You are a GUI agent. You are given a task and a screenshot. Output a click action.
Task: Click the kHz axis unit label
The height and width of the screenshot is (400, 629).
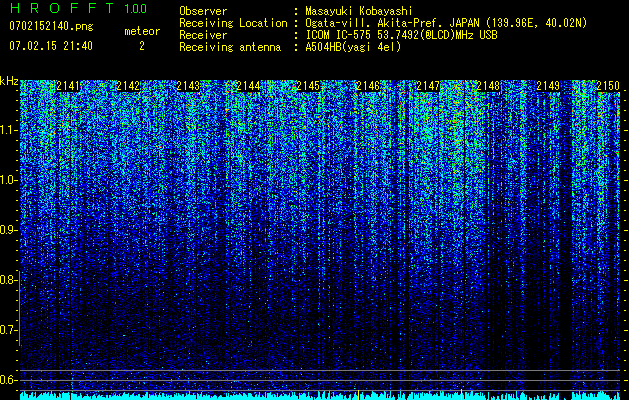tap(9, 81)
